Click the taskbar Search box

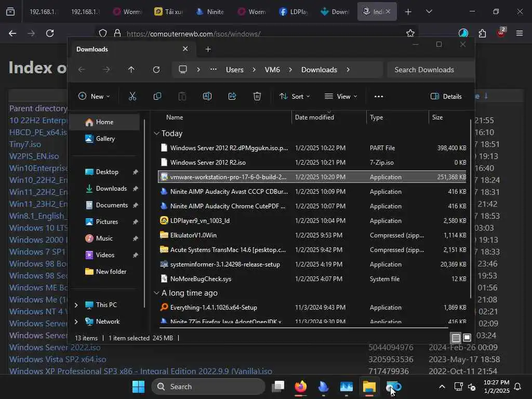[208, 387]
